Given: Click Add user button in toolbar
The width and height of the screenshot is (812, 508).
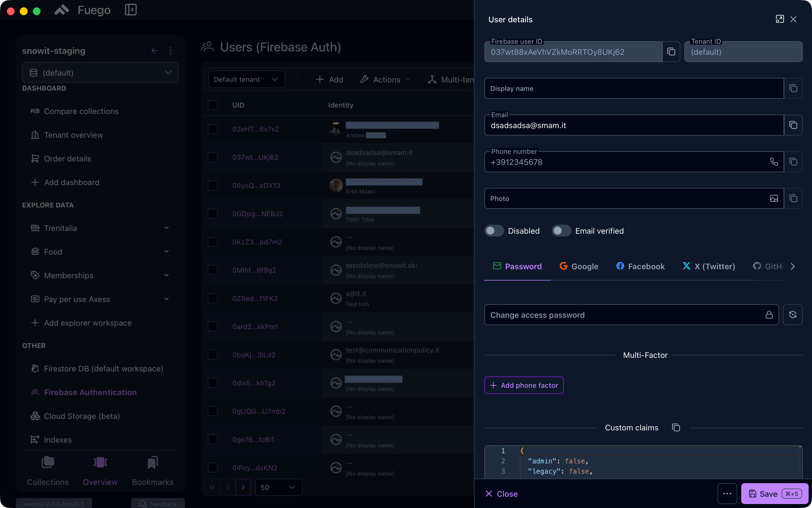Looking at the screenshot, I should tap(330, 80).
